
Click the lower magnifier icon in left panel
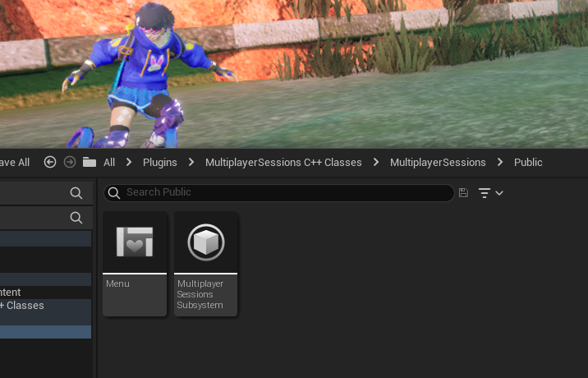76,218
